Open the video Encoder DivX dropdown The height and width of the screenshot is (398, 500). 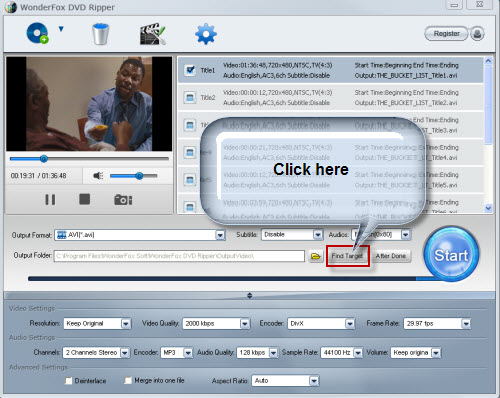[x=321, y=323]
